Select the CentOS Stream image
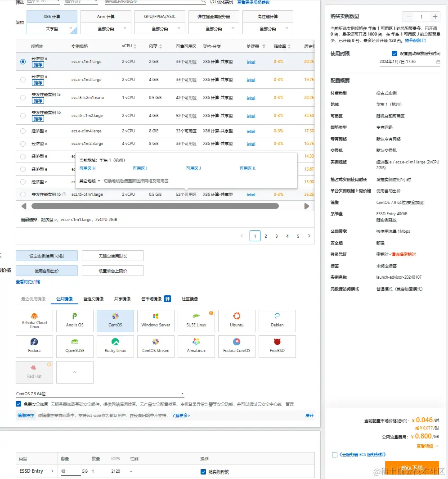Screen dimensions: 448x479 click(x=156, y=347)
